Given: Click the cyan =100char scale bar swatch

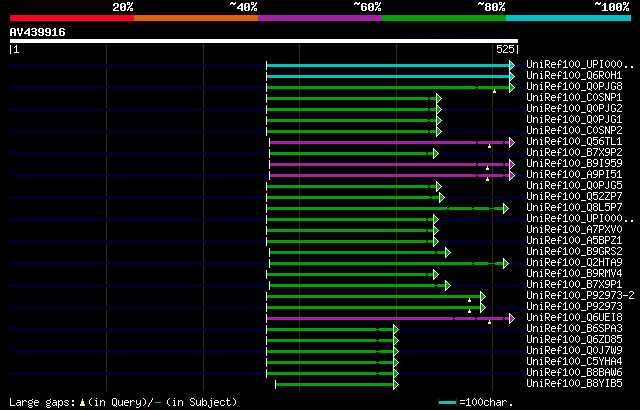Looking at the screenshot, I should tap(447, 403).
